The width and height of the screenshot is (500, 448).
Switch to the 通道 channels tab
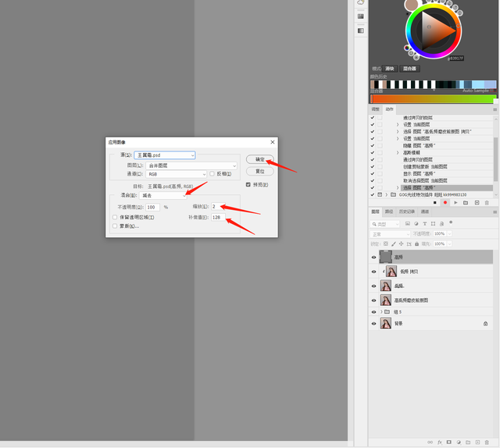pos(425,212)
